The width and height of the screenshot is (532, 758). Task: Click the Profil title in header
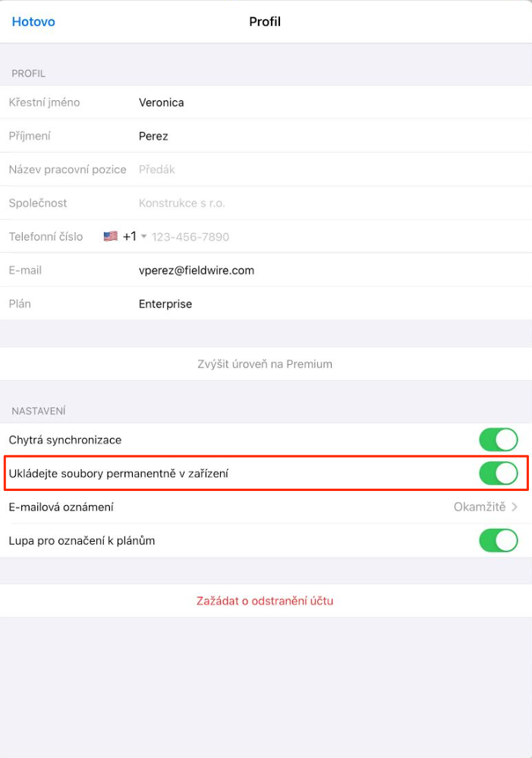click(x=265, y=22)
